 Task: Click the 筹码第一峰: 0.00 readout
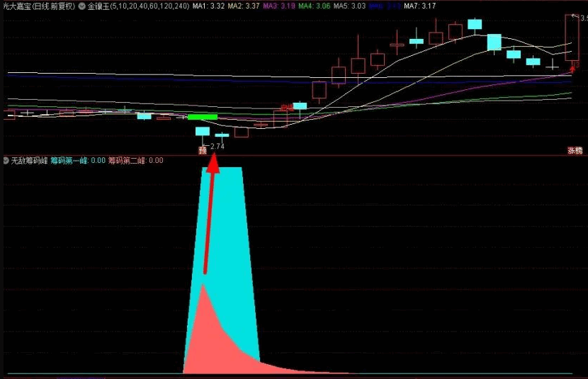(78, 160)
